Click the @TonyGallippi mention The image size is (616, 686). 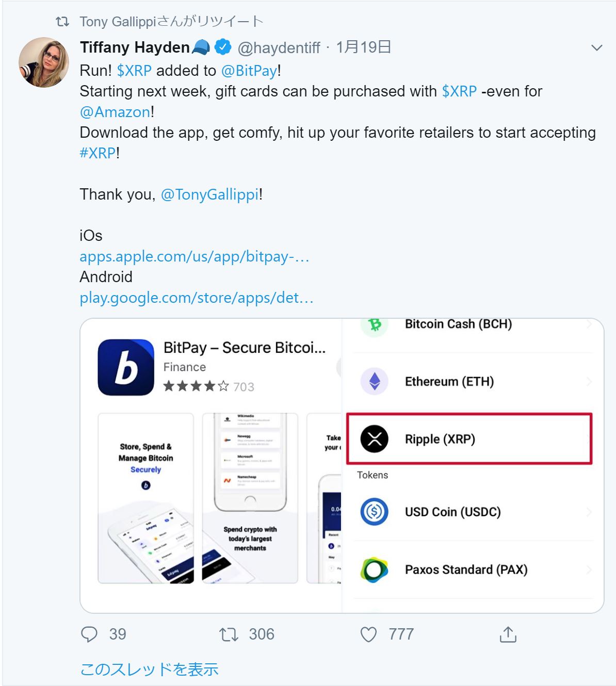210,194
